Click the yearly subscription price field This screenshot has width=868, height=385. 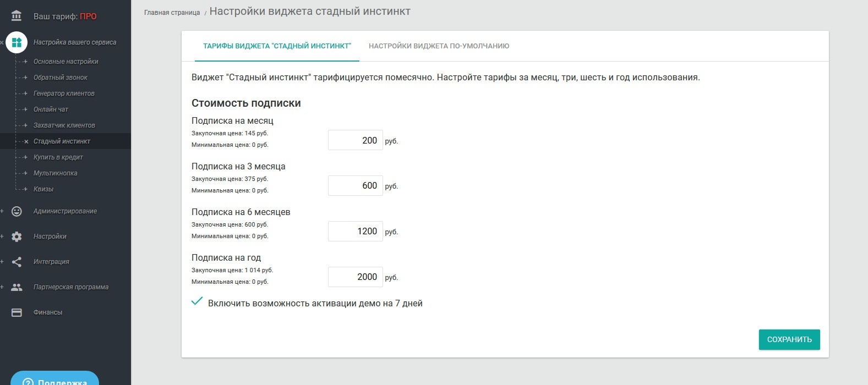click(356, 277)
